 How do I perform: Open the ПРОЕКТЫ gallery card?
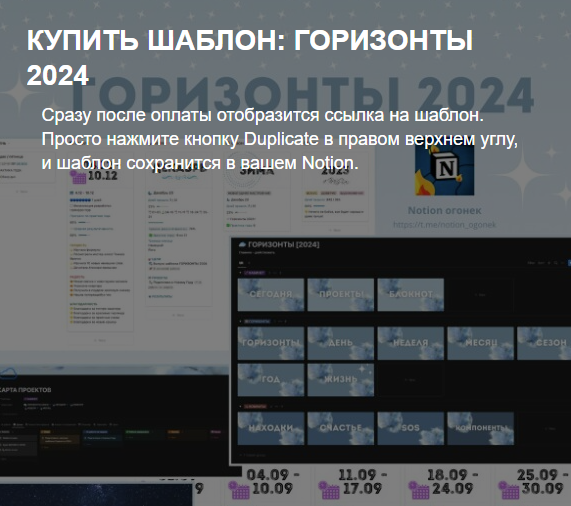pyautogui.click(x=340, y=294)
